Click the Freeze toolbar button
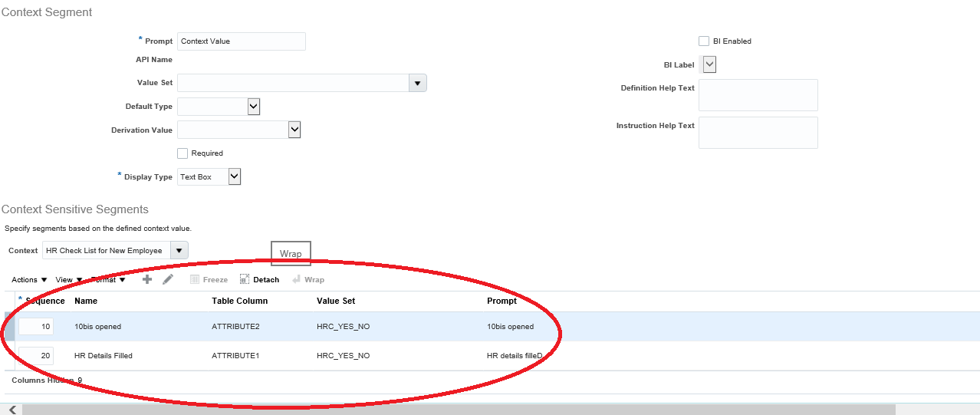980x415 pixels. click(209, 280)
